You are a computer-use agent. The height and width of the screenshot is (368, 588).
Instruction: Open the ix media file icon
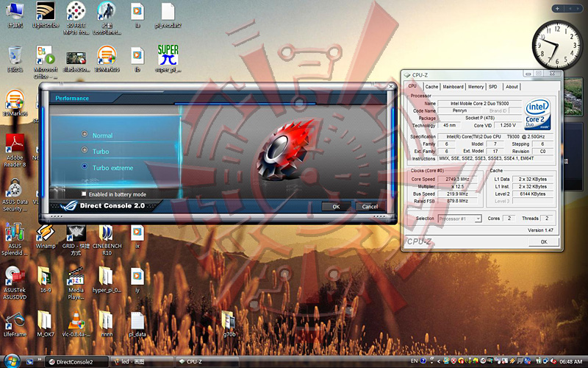click(137, 236)
